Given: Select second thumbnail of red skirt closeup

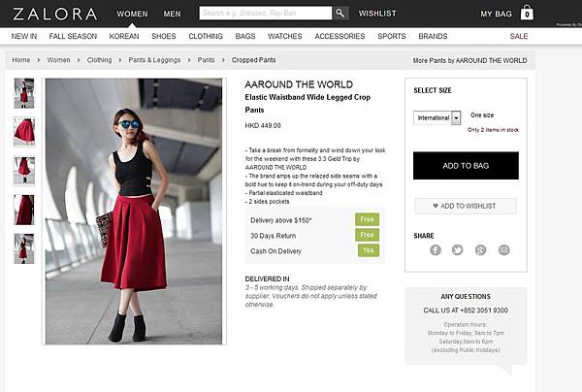Looking at the screenshot, I should (x=24, y=132).
